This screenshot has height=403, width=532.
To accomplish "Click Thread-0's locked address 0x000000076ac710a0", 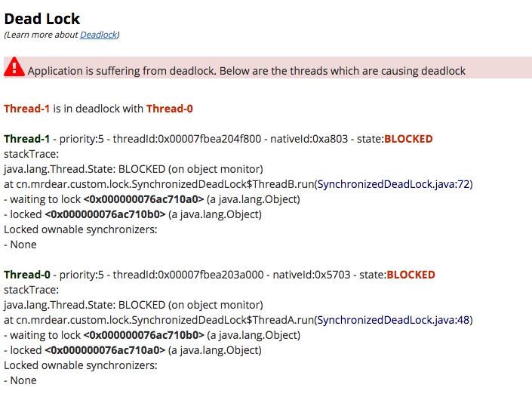I will pos(105,350).
